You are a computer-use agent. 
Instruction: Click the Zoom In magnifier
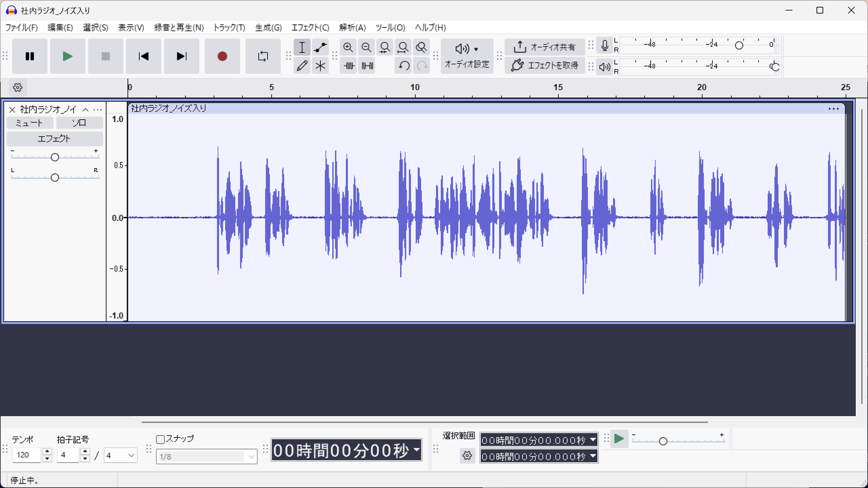348,47
